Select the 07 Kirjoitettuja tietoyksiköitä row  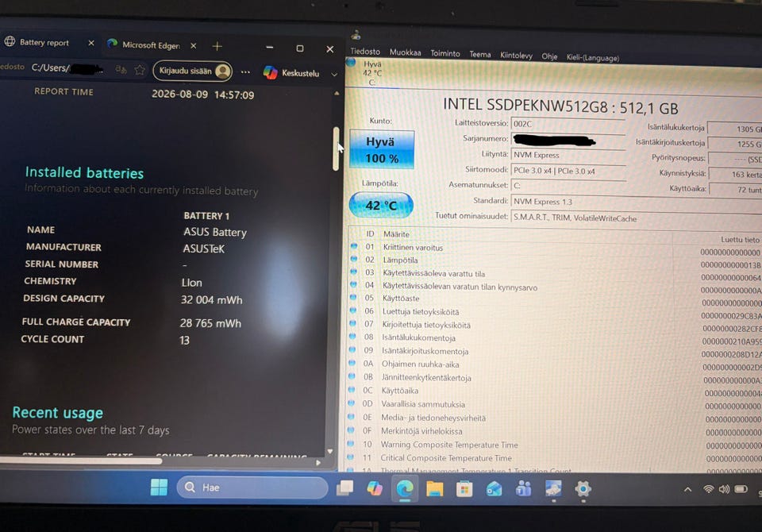pos(555,325)
